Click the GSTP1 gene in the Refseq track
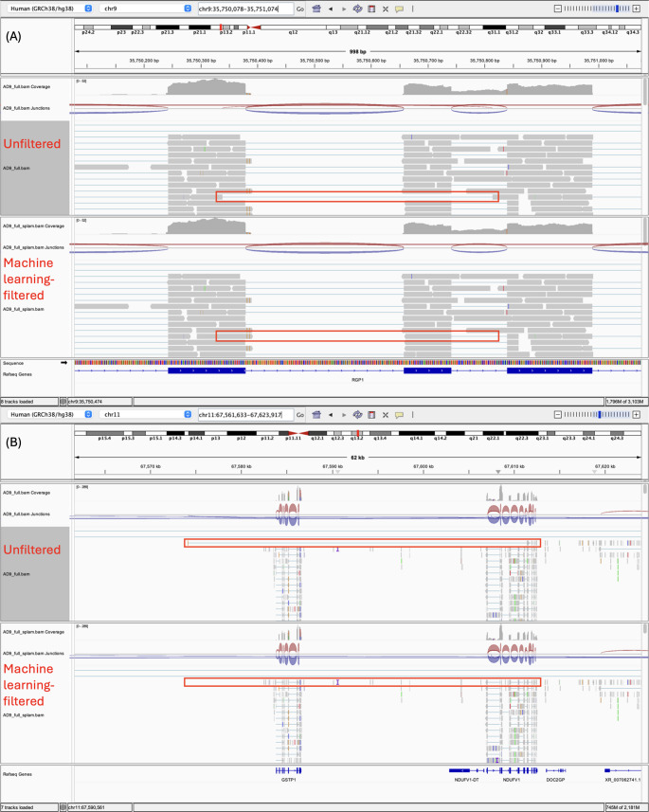Image resolution: width=649 pixels, height=812 pixels. (289, 770)
